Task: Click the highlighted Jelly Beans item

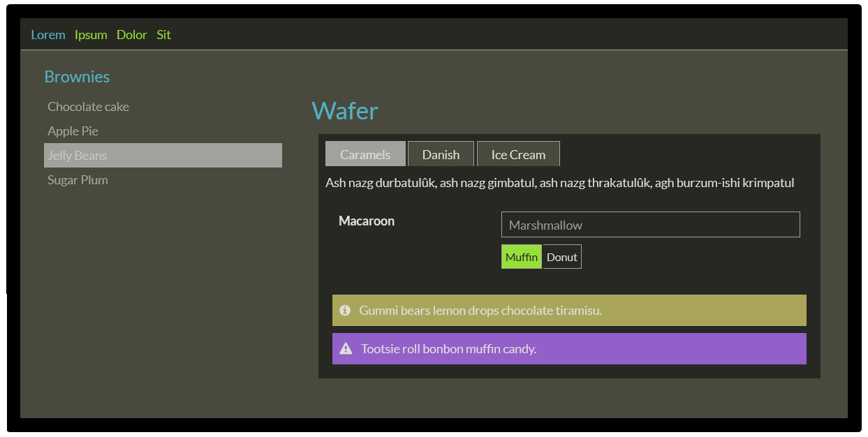Action: tap(162, 156)
